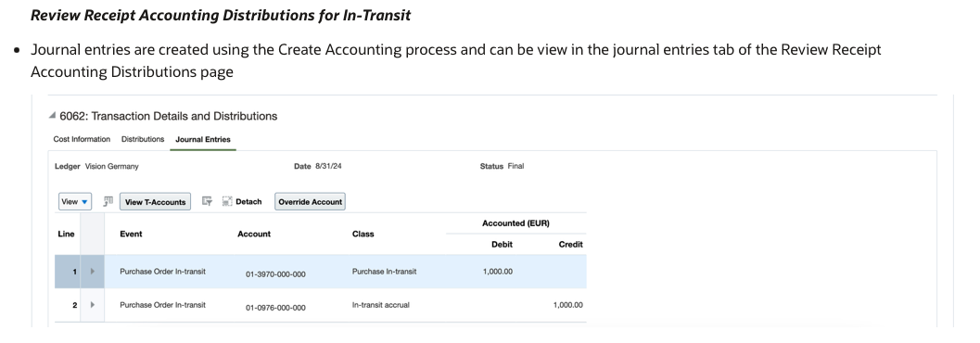Select account 01-0976-000-000 cell
This screenshot has width=980, height=343.
pos(275,308)
